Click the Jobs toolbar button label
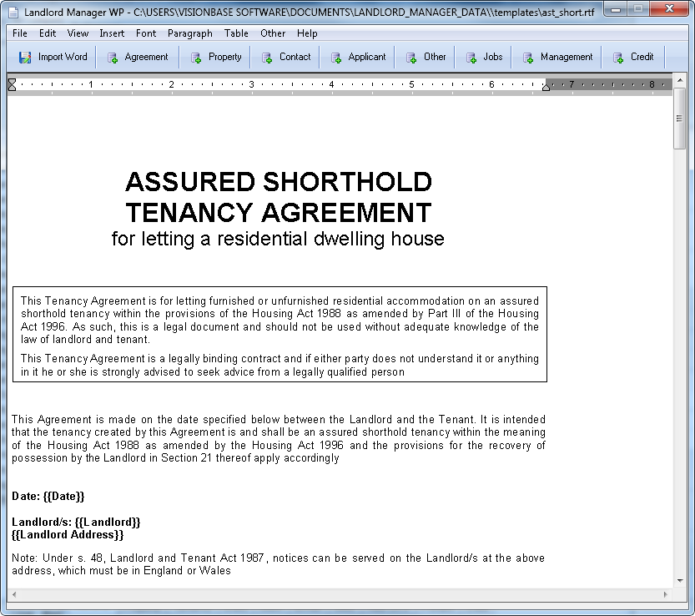This screenshot has height=616, width=695. (493, 57)
